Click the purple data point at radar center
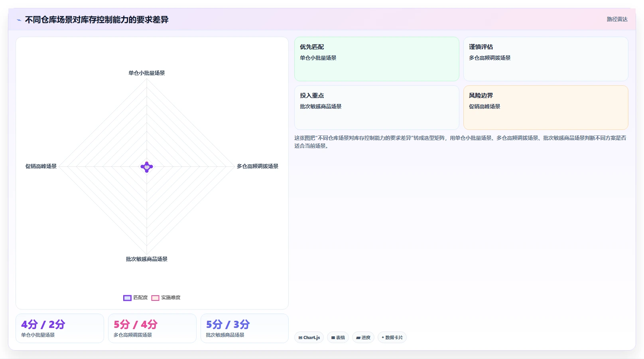This screenshot has height=359, width=644. pyautogui.click(x=147, y=167)
